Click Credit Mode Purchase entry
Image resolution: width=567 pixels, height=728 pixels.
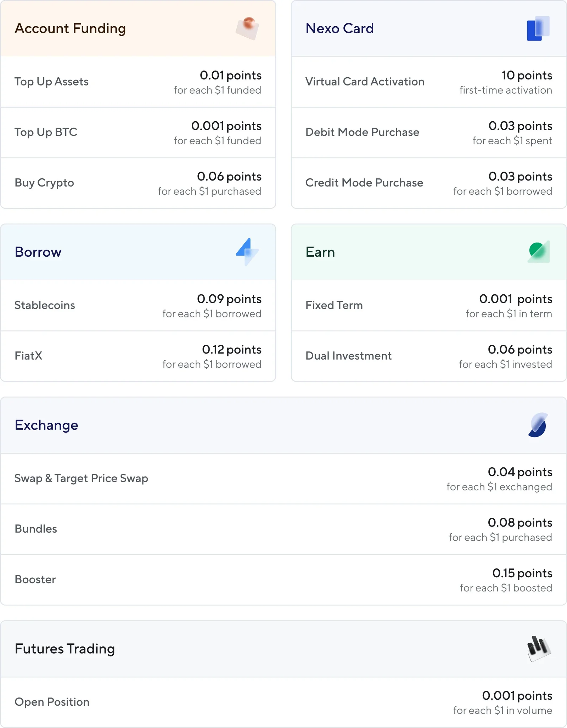pos(429,183)
